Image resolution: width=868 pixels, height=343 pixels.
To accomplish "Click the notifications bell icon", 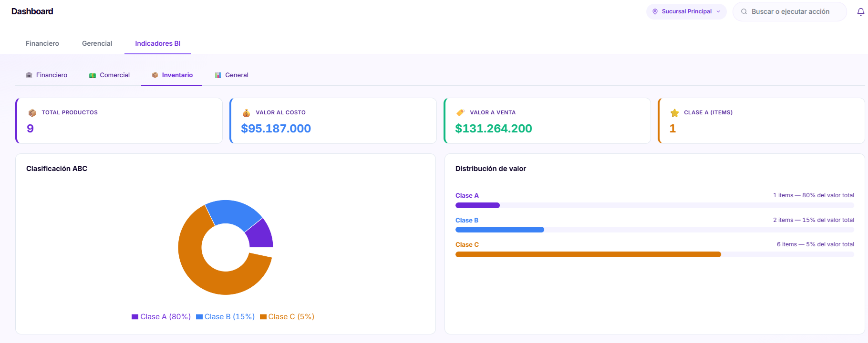I will (x=860, y=12).
